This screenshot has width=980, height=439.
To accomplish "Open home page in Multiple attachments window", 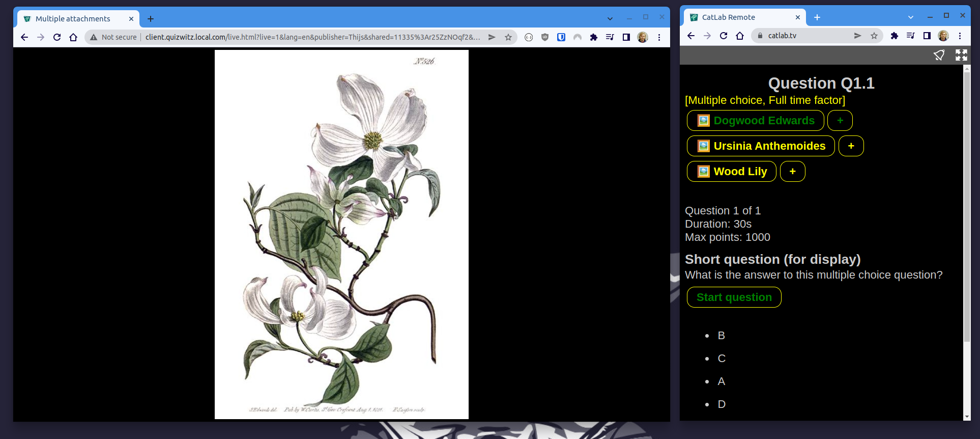I will point(73,37).
